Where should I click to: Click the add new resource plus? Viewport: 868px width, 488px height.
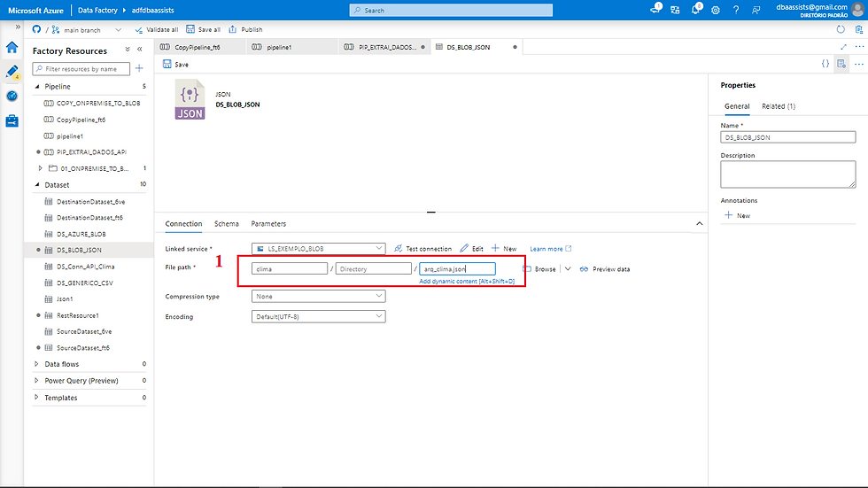pos(140,68)
